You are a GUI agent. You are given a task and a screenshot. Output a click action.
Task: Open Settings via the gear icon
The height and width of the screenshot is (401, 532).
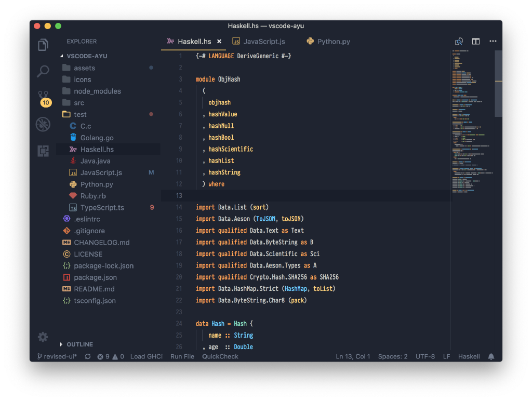(43, 337)
